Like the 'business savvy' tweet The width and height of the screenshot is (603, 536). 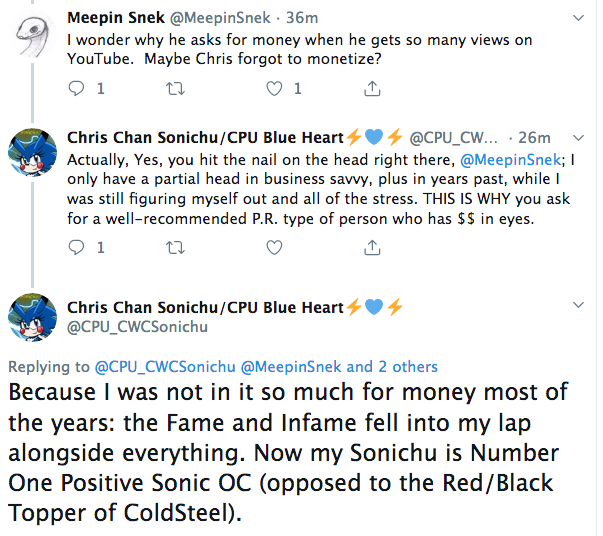click(274, 248)
